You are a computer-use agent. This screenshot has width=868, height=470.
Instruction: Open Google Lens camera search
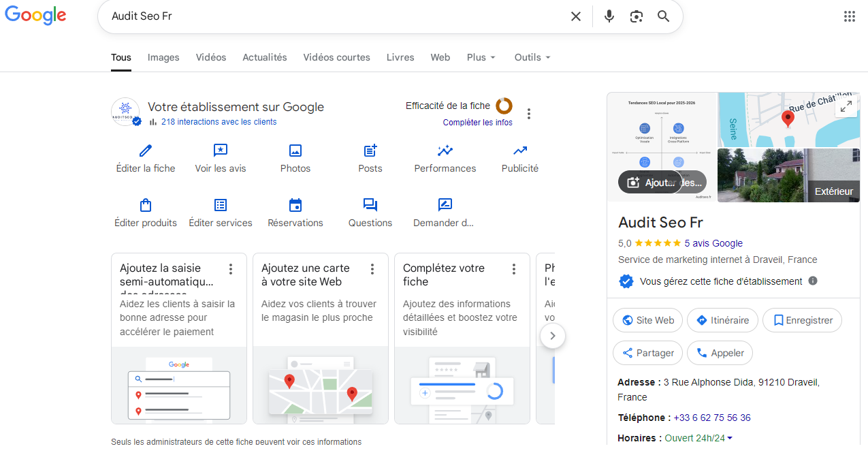636,16
